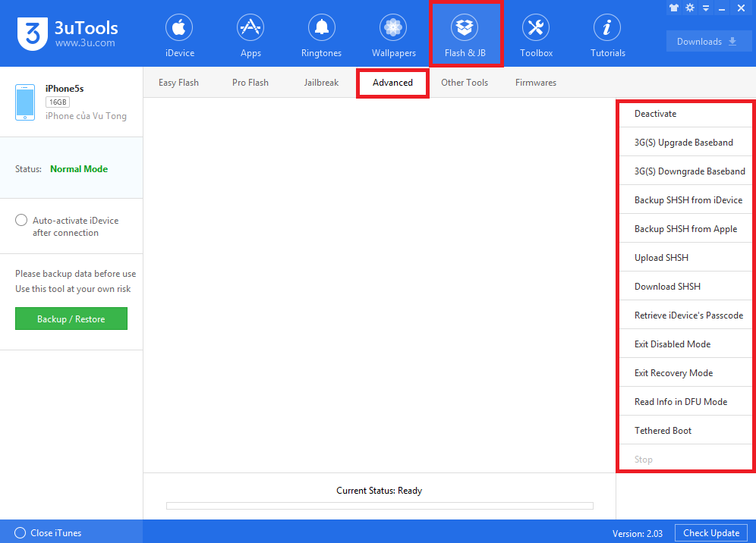Open the Apps section

pos(250,36)
